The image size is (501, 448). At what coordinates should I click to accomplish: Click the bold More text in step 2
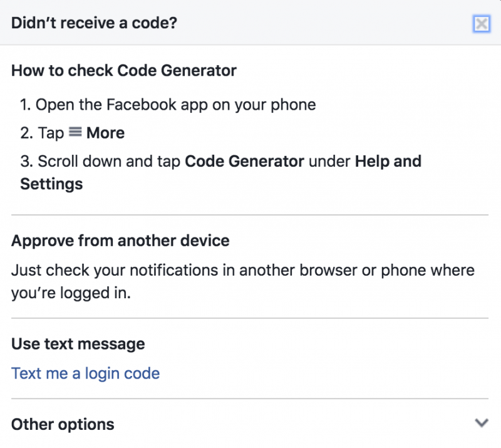click(x=105, y=133)
